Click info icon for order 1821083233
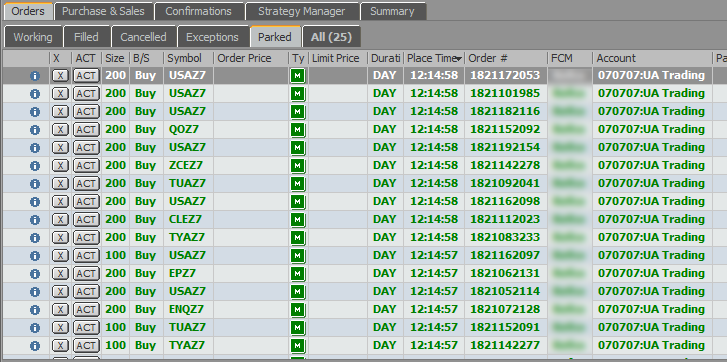Image resolution: width=727 pixels, height=362 pixels. (35, 238)
